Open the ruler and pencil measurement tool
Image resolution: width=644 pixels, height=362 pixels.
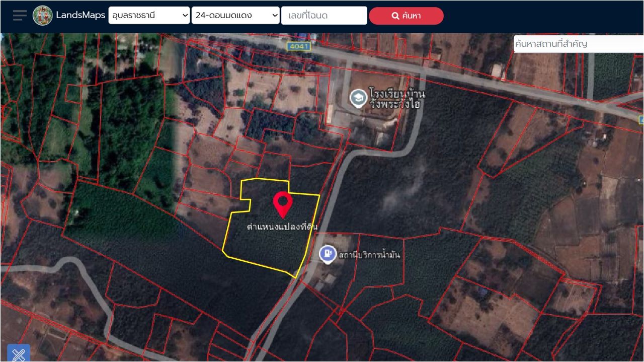coord(19,354)
